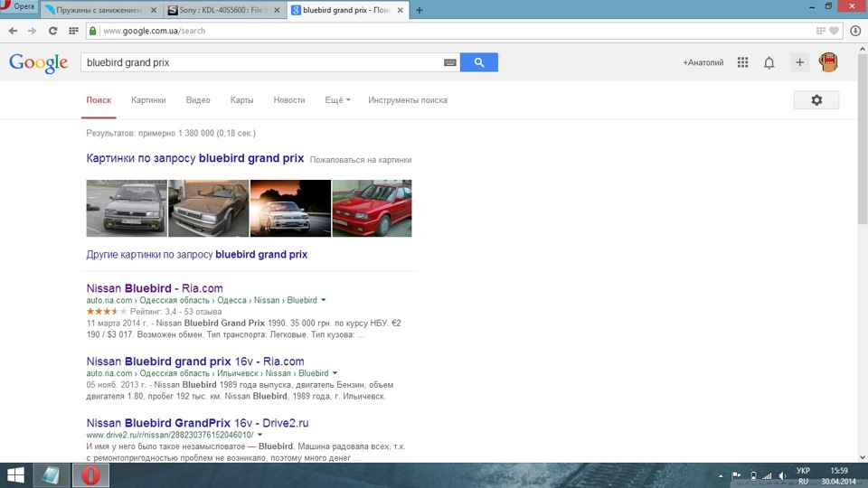Click the Google+ share plus button
This screenshot has height=488, width=868.
pos(799,62)
